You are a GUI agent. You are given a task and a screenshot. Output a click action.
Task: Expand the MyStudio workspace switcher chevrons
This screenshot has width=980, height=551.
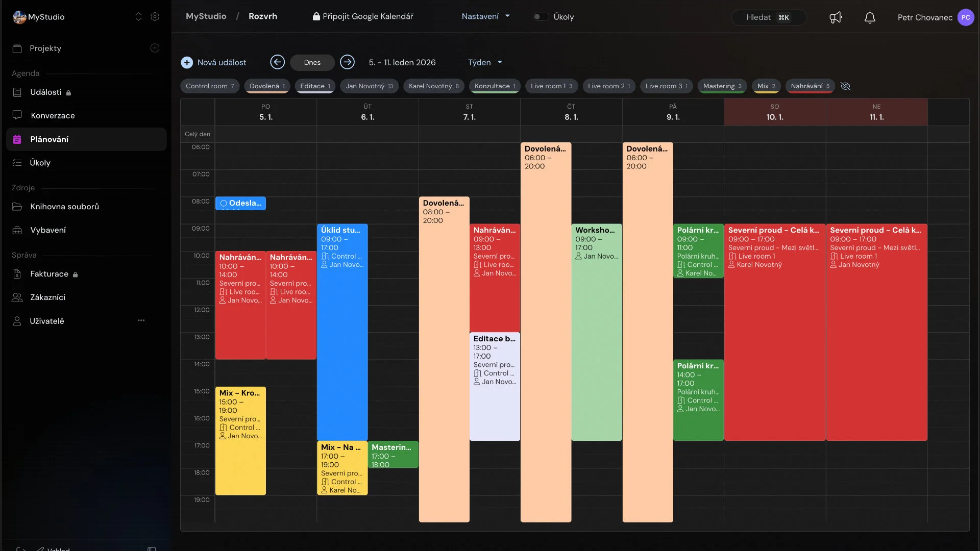(x=138, y=17)
